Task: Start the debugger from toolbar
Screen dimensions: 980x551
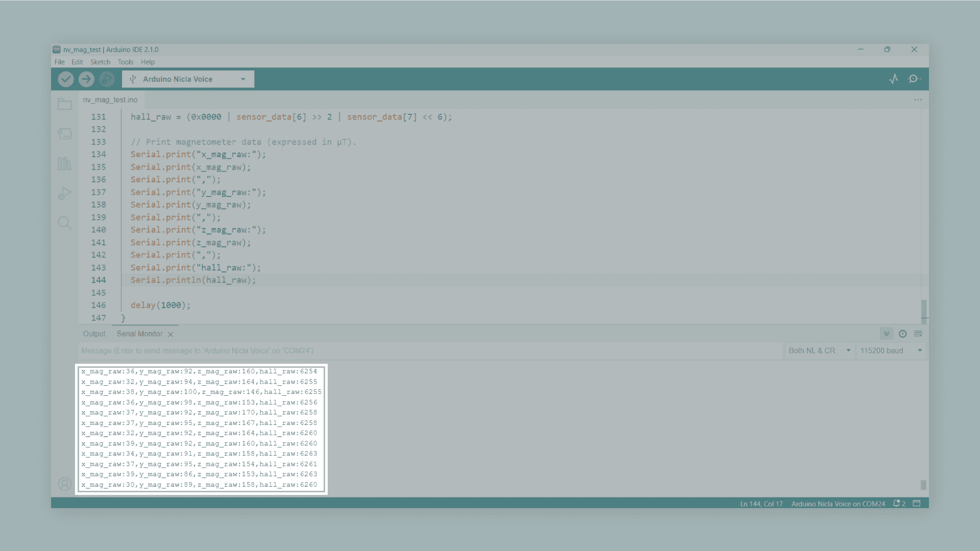Action: tap(107, 79)
